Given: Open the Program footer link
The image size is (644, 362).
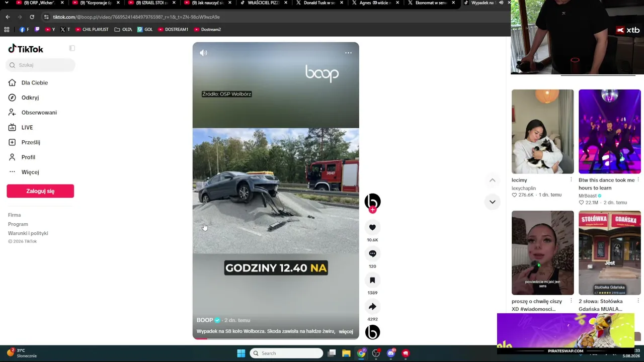Looking at the screenshot, I should click(x=18, y=224).
